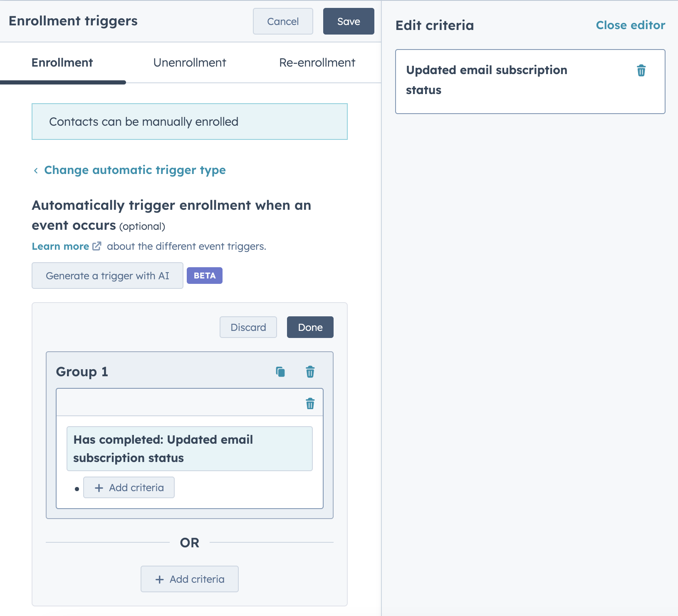The height and width of the screenshot is (616, 678).
Task: Click Done to finish the filter
Action: (310, 327)
